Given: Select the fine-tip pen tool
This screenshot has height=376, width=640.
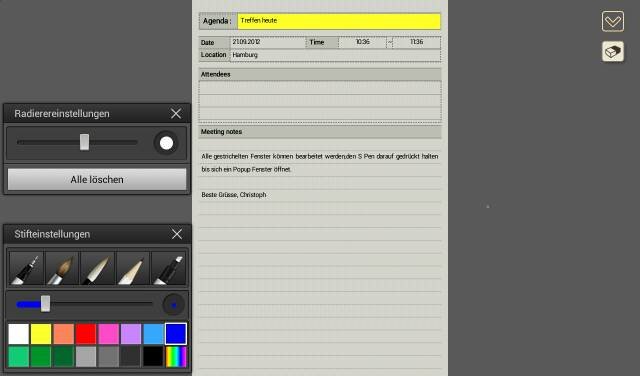Looking at the screenshot, I should [26, 268].
